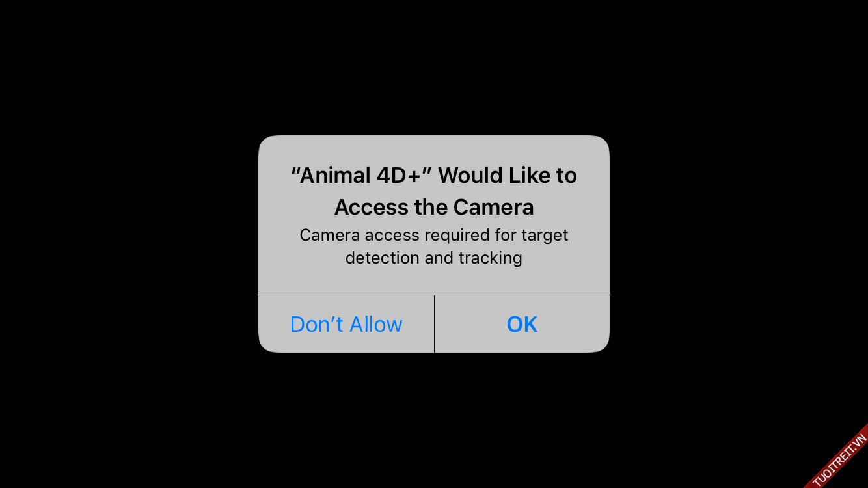This screenshot has width=868, height=488.
Task: Click the black area right of the dialog
Action: (x=739, y=244)
